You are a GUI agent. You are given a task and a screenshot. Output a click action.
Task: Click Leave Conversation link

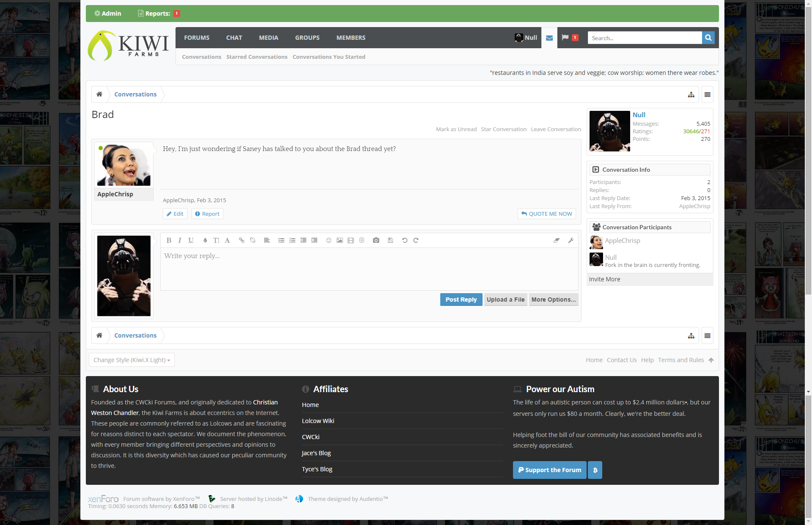click(556, 129)
